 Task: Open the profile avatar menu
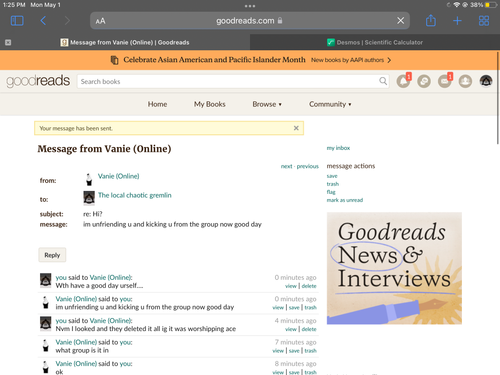tap(486, 81)
